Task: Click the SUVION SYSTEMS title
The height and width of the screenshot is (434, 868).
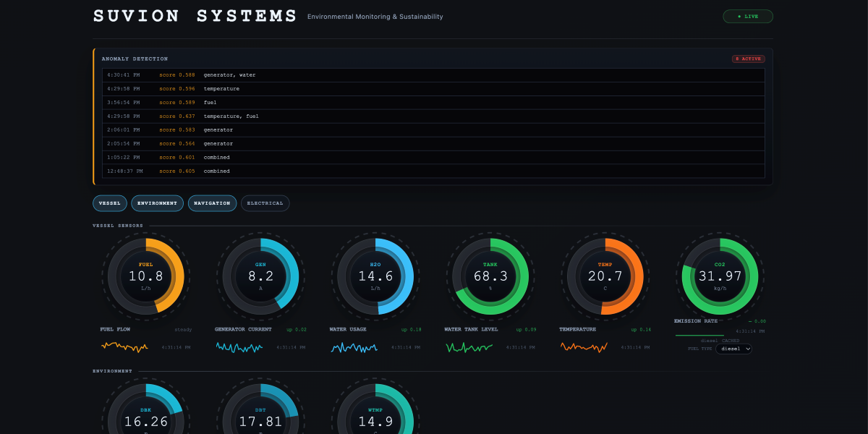Action: [195, 16]
